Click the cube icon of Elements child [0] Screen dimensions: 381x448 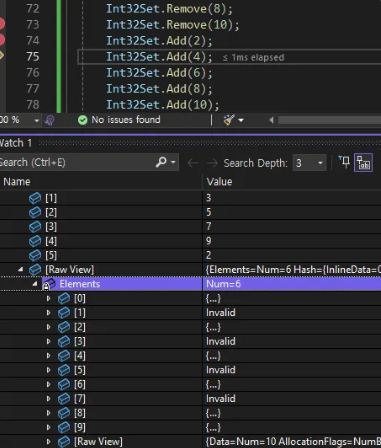pyautogui.click(x=64, y=298)
